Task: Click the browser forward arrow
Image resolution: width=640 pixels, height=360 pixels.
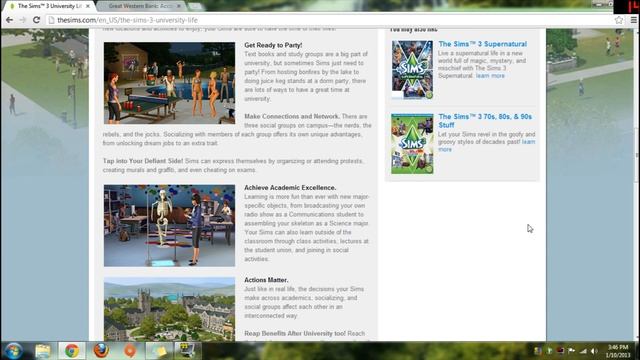Action: 22,20
